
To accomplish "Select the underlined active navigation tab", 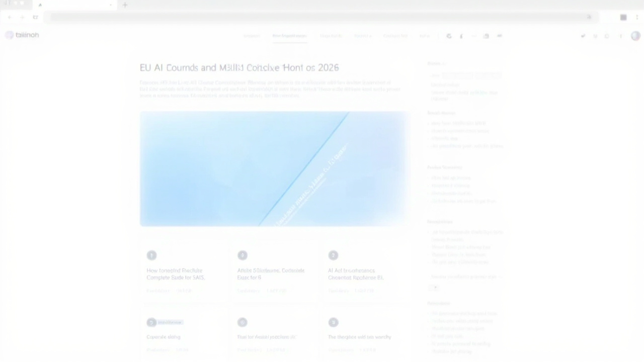I will (289, 36).
